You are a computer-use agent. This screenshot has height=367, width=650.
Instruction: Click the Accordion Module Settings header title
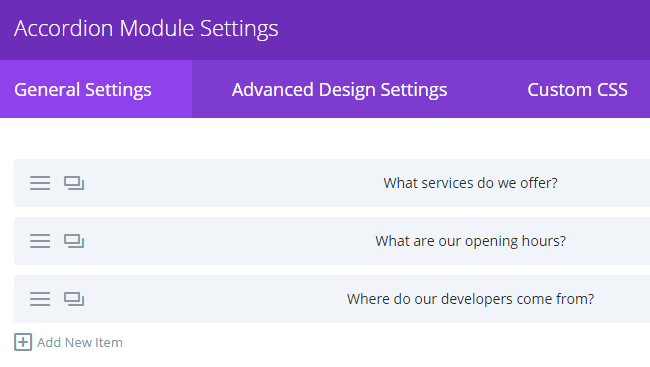coord(146,29)
